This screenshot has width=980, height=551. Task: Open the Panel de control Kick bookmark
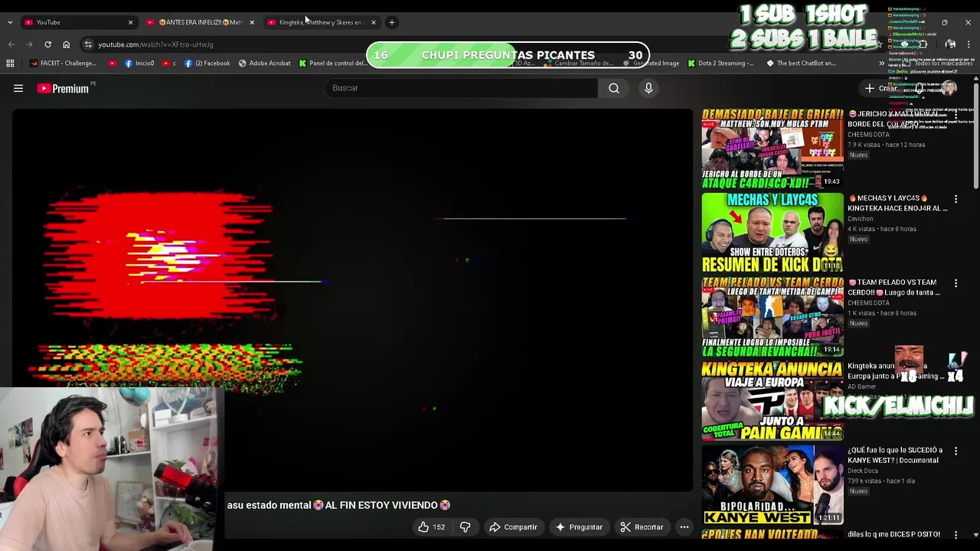coord(333,64)
